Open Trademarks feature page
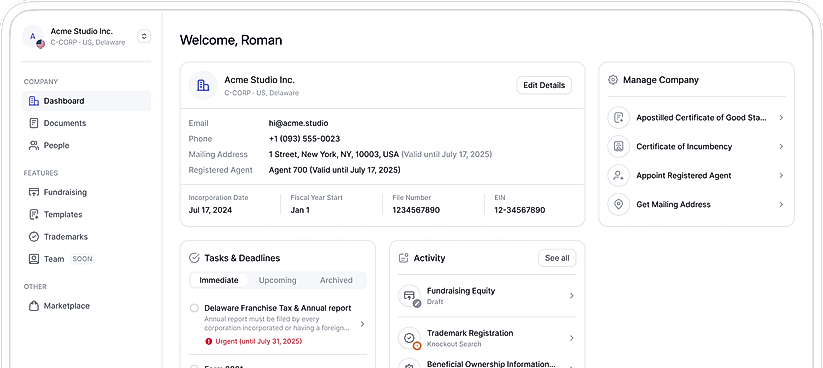823x368 pixels. tap(86, 237)
